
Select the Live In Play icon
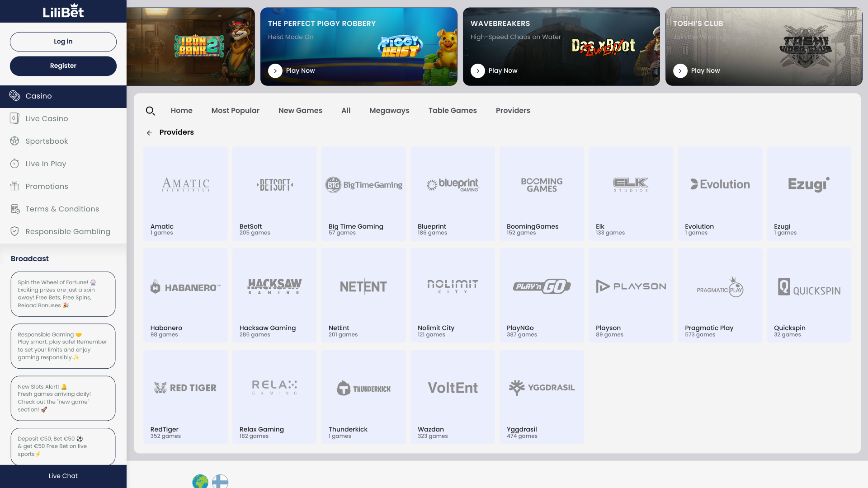tap(14, 164)
